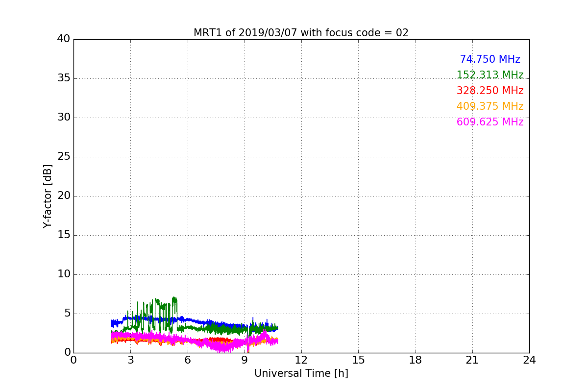Image resolution: width=588 pixels, height=392 pixels.
Task: Click the x-axis tick label 18
Action: point(416,360)
